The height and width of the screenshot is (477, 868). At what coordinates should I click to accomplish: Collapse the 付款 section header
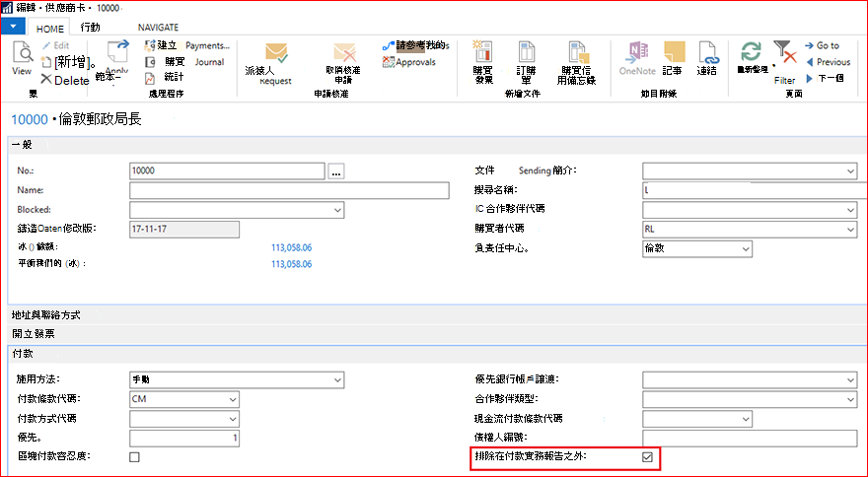point(437,354)
